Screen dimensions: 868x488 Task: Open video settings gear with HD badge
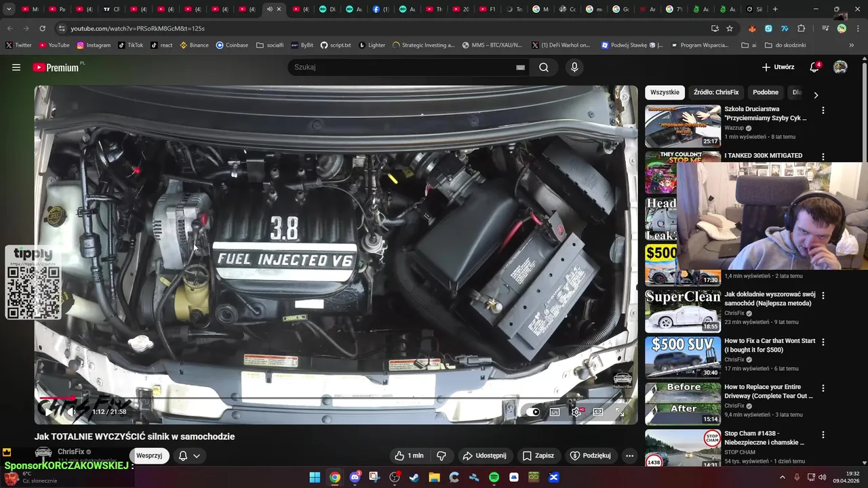click(576, 411)
